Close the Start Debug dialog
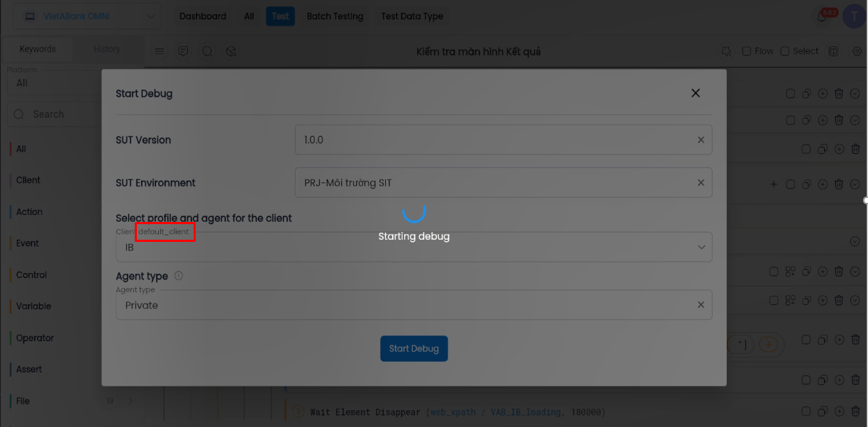 point(696,93)
